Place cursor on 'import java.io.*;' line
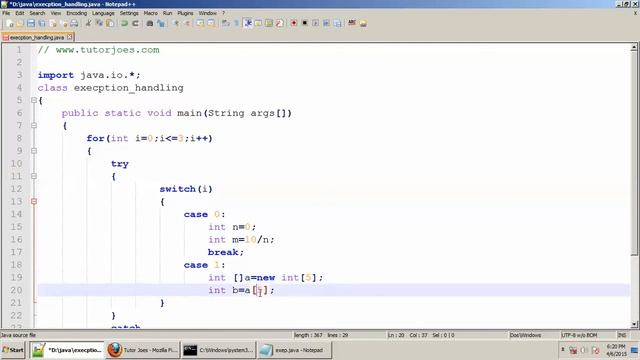The image size is (640, 360). pyautogui.click(x=89, y=75)
